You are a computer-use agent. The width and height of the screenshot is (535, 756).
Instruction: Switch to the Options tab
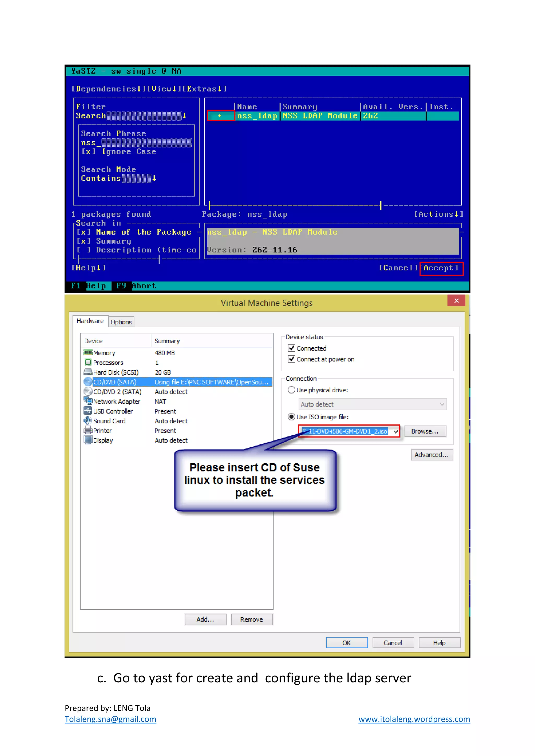121,322
